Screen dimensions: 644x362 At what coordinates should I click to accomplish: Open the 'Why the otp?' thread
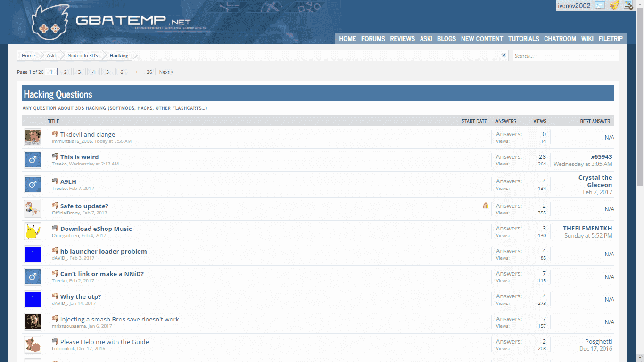tap(81, 296)
